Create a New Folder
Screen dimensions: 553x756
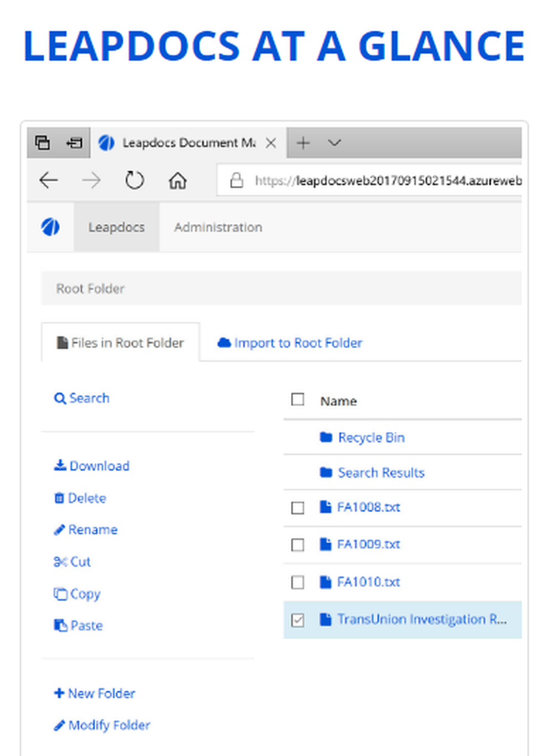coord(95,693)
